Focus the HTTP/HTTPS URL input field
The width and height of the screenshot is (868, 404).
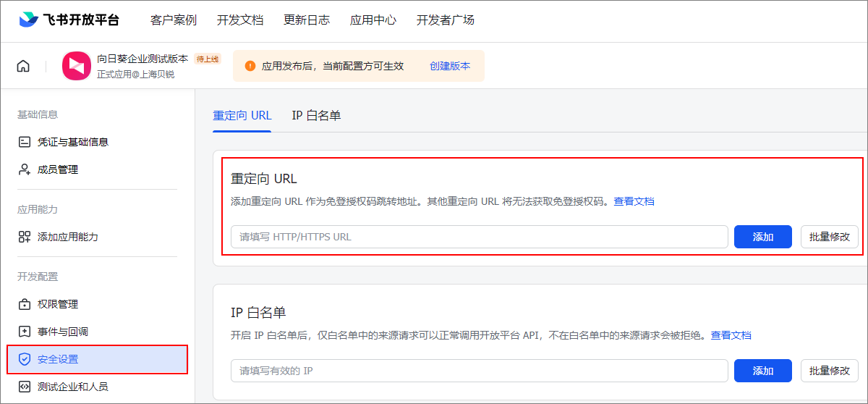480,237
